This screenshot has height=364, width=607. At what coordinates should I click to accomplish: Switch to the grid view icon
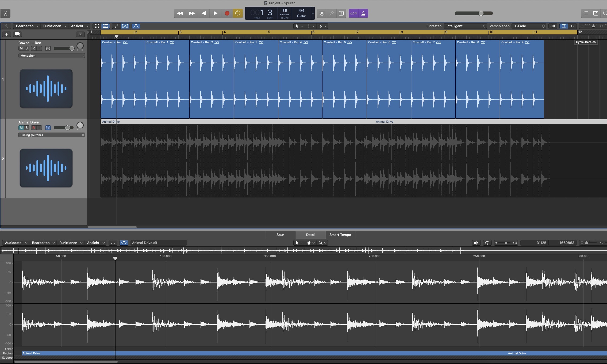[x=97, y=26]
